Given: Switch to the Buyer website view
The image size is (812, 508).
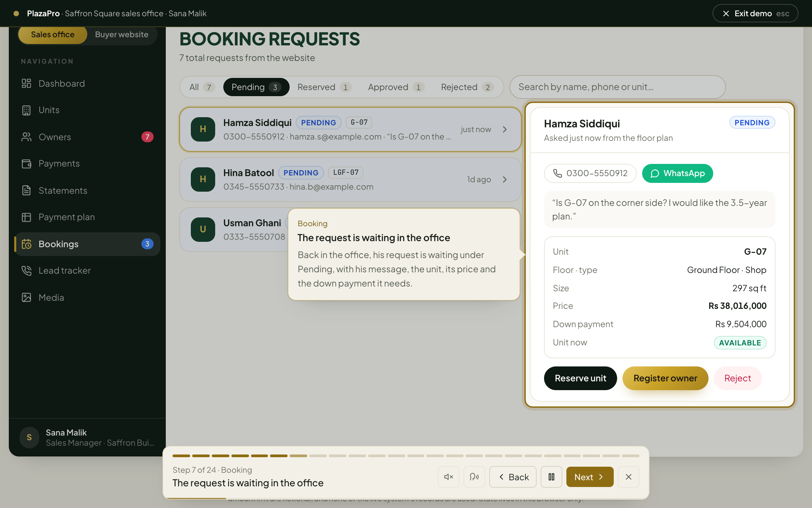Looking at the screenshot, I should pos(122,35).
